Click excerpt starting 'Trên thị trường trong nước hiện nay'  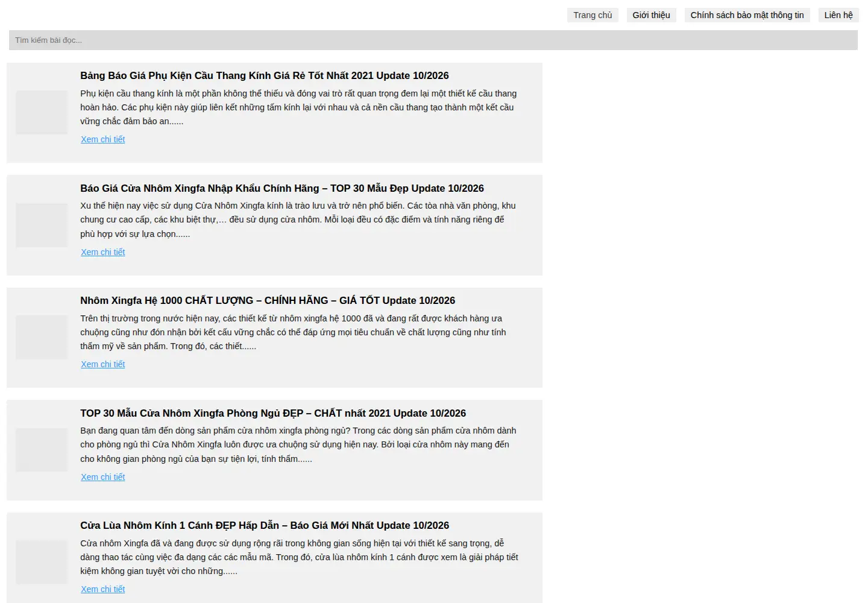coord(293,332)
